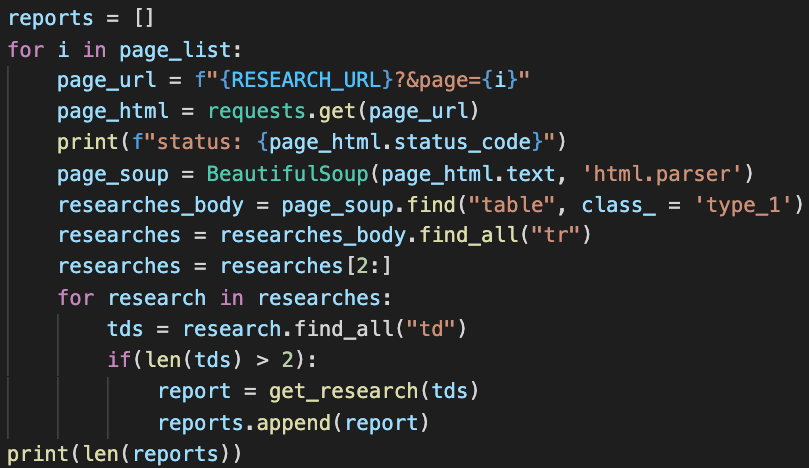This screenshot has width=809, height=468.
Task: Click the '?&page=' portion of the URL string
Action: coord(438,81)
